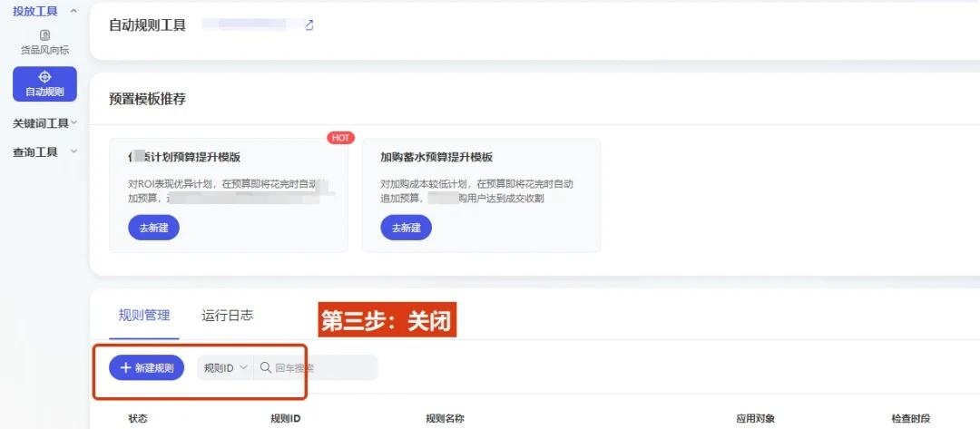980x429 pixels.
Task: Switch to the 规则管理 tab
Action: click(x=144, y=316)
